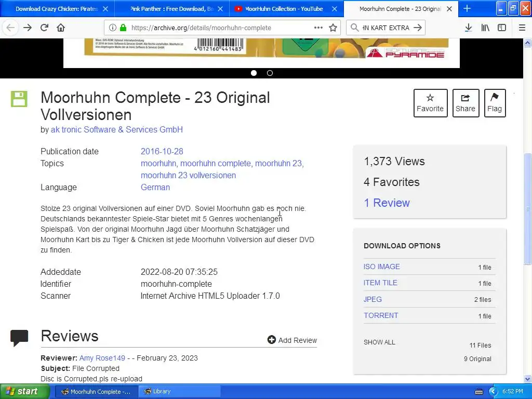Viewport: 532px width, 399px height.
Task: Close the Moorhuhn Complete tab
Action: [449, 9]
